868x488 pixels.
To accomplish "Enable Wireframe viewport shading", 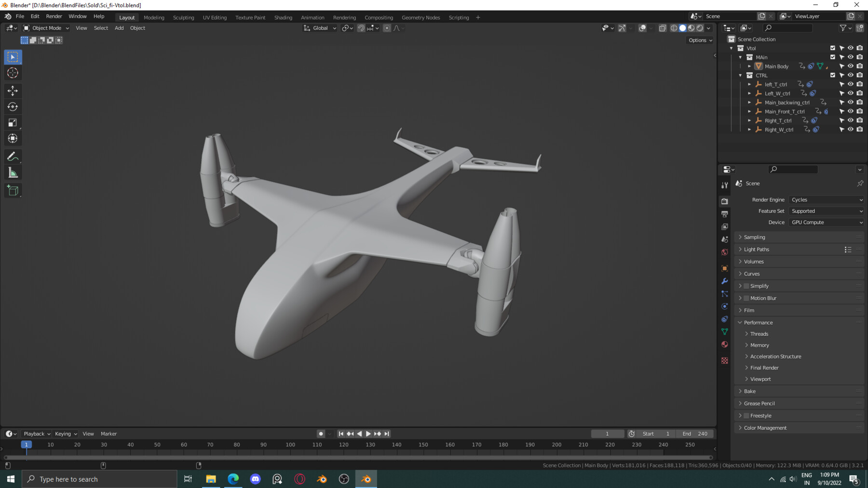I will (x=674, y=28).
